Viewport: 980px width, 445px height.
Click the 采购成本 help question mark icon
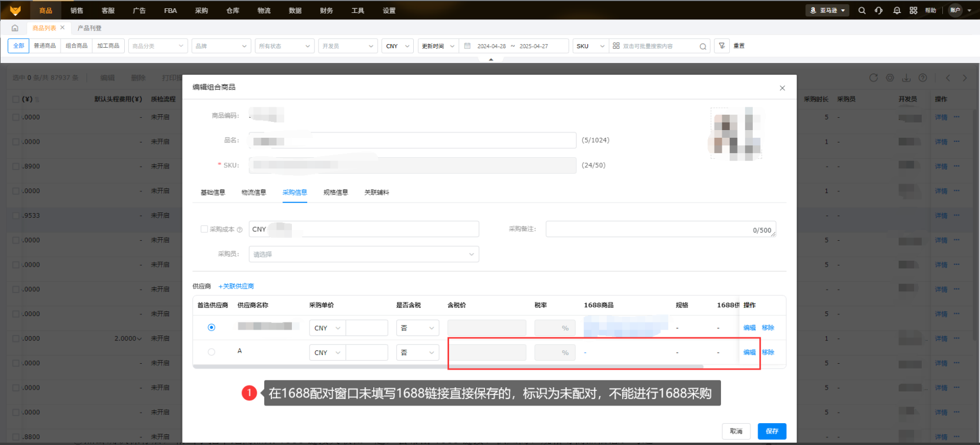tap(240, 230)
